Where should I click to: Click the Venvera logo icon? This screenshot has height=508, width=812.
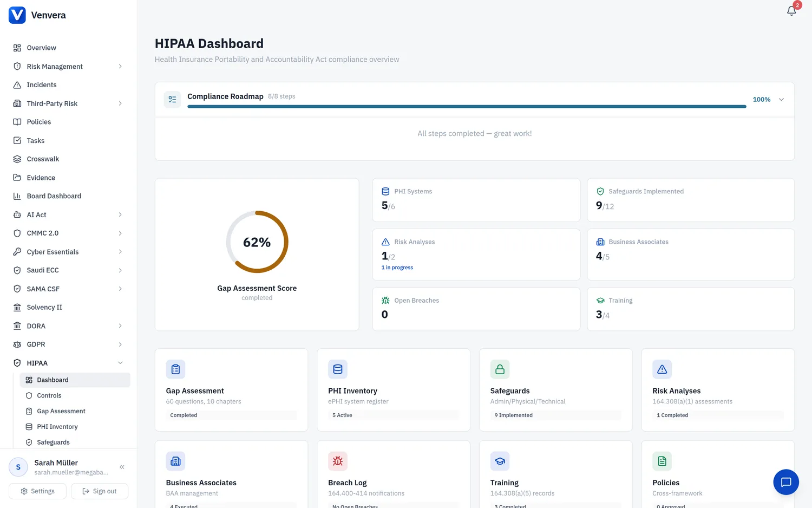[x=17, y=15]
